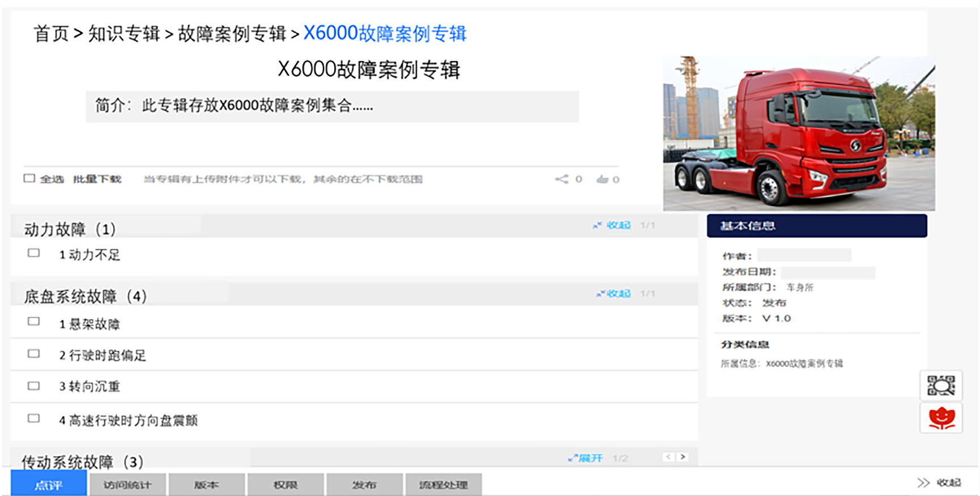
Task: Switch to the 访问统计 tab
Action: pyautogui.click(x=127, y=485)
